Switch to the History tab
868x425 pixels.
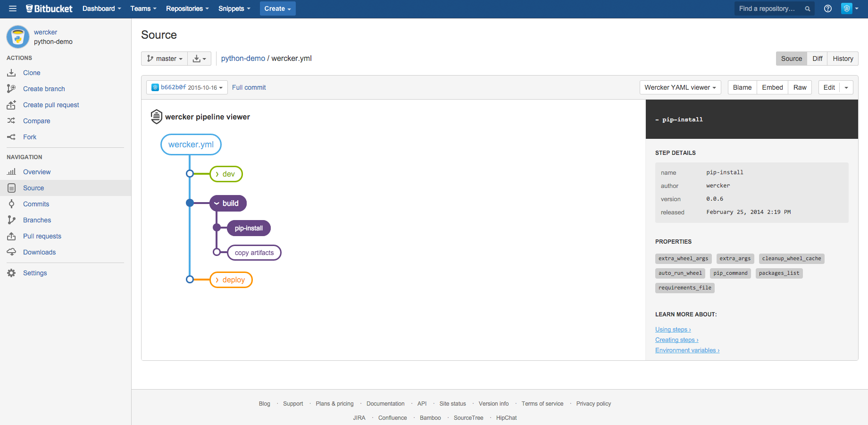[843, 59]
